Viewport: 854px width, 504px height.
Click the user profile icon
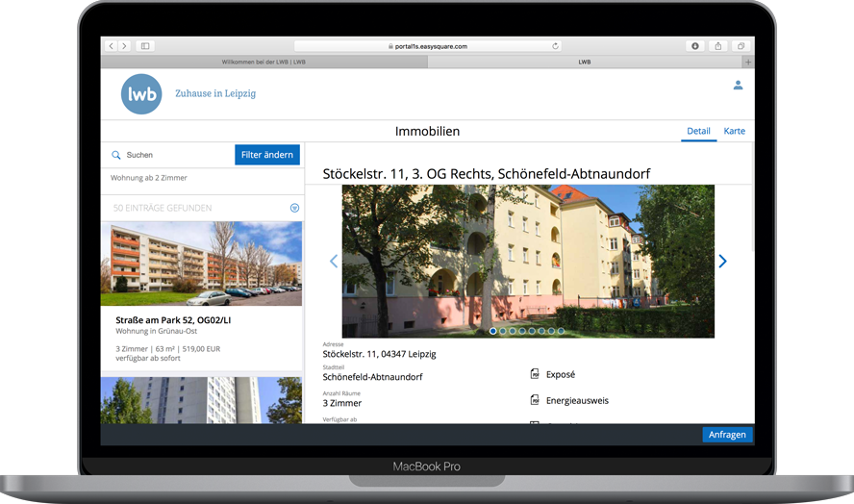(x=738, y=86)
